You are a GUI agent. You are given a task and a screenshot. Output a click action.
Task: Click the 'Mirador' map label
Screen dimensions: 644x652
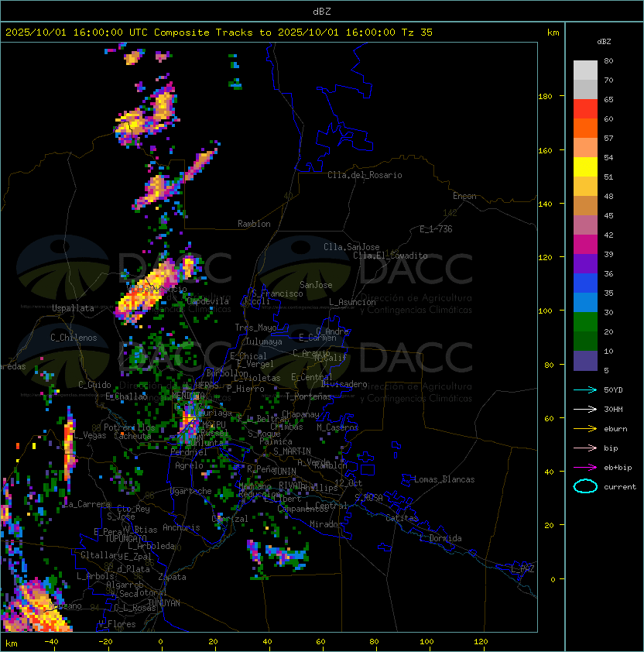coord(327,524)
